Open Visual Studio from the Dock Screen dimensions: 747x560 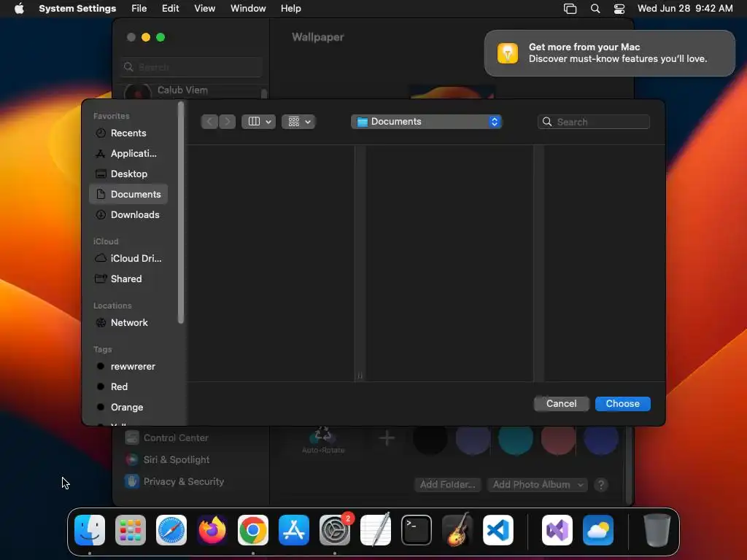[557, 530]
